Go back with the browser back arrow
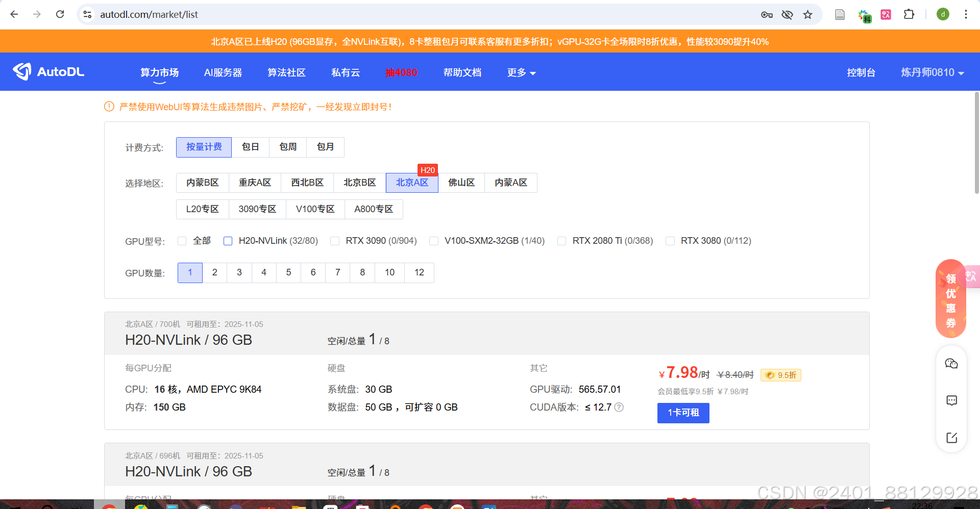The image size is (980, 509). [x=14, y=14]
